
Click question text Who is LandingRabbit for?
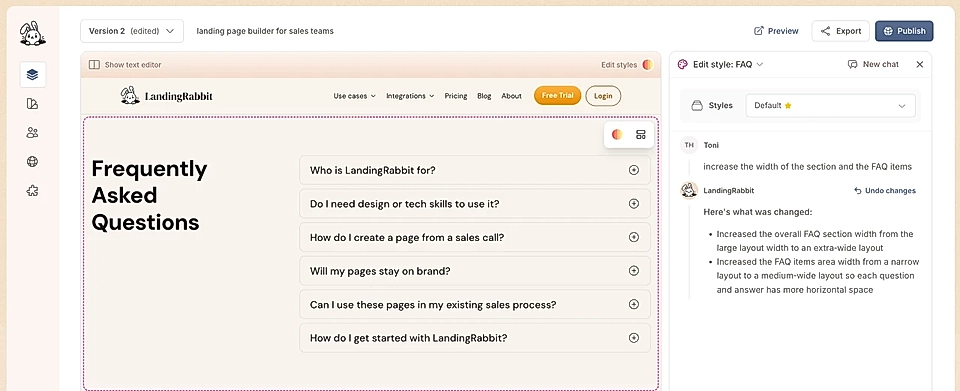(373, 170)
